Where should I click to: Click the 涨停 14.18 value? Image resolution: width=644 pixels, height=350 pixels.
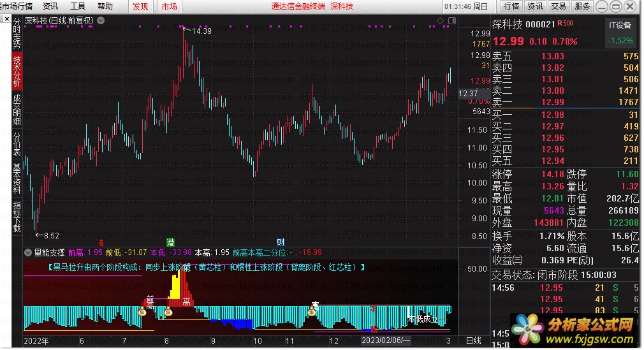pyautogui.click(x=553, y=174)
